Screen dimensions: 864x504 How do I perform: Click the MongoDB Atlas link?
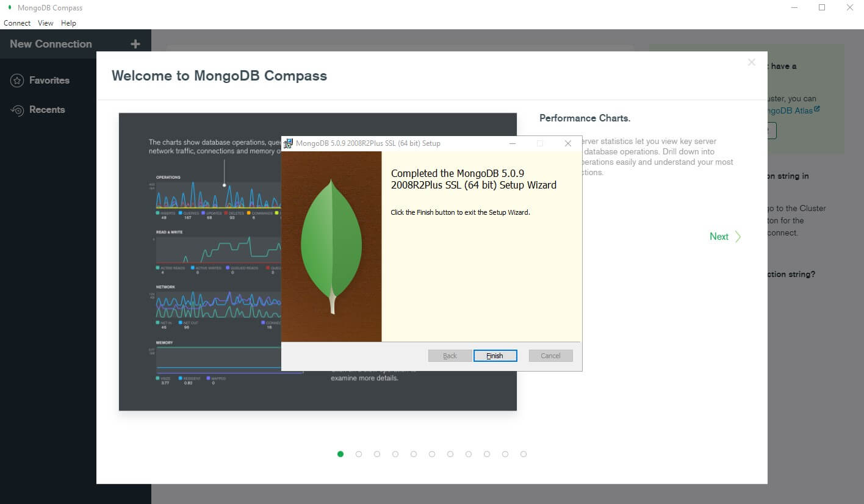click(793, 110)
